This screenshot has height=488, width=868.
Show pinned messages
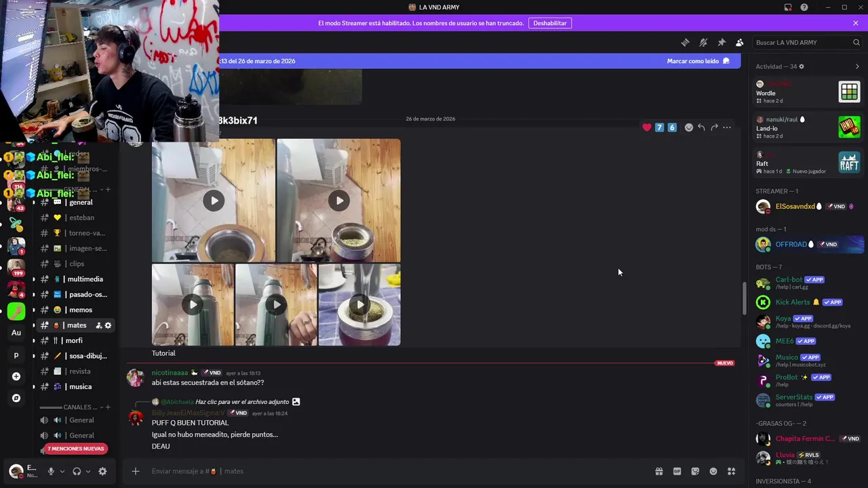[722, 42]
